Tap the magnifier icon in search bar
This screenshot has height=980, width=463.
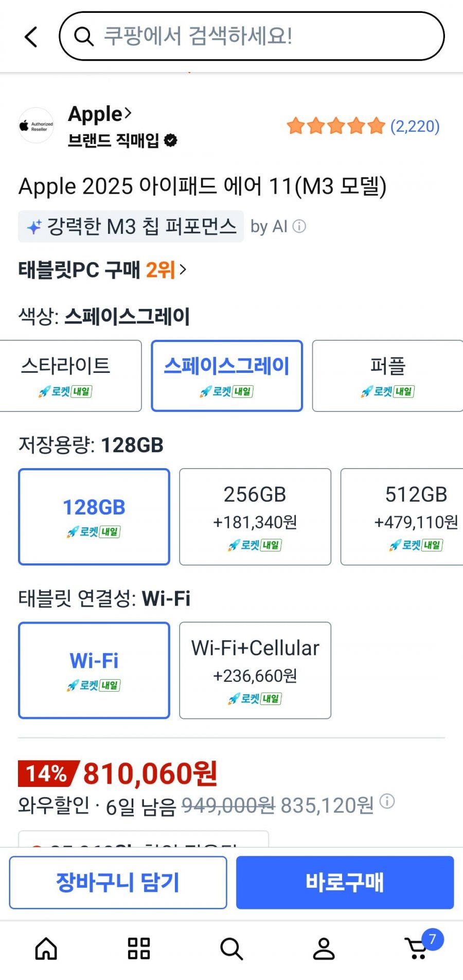pyautogui.click(x=83, y=37)
